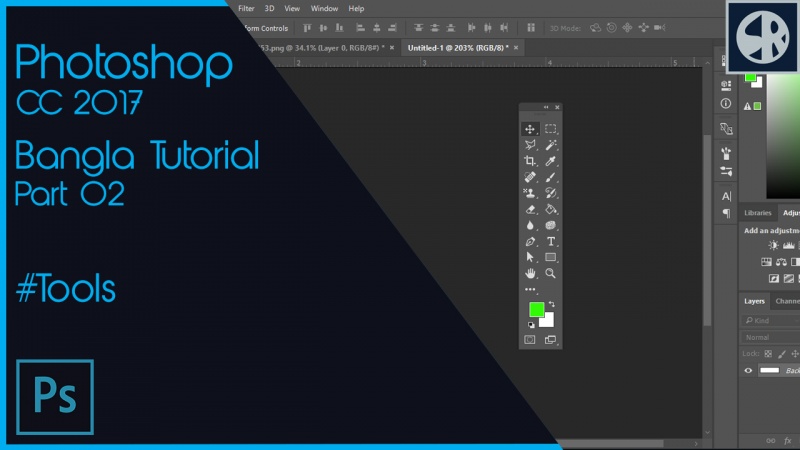Align bottom edges
The height and width of the screenshot is (450, 800).
[x=339, y=28]
